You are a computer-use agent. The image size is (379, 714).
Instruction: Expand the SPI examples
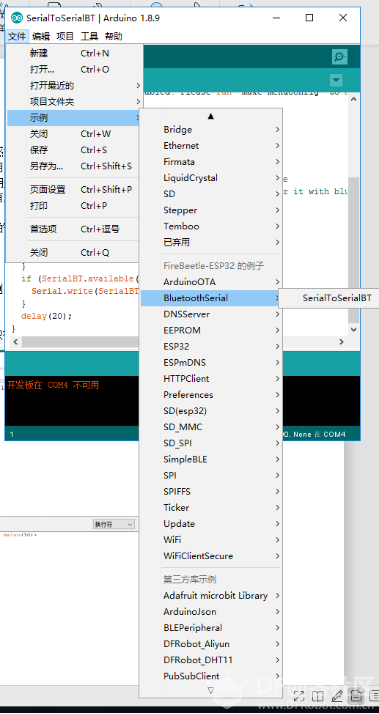(x=211, y=475)
